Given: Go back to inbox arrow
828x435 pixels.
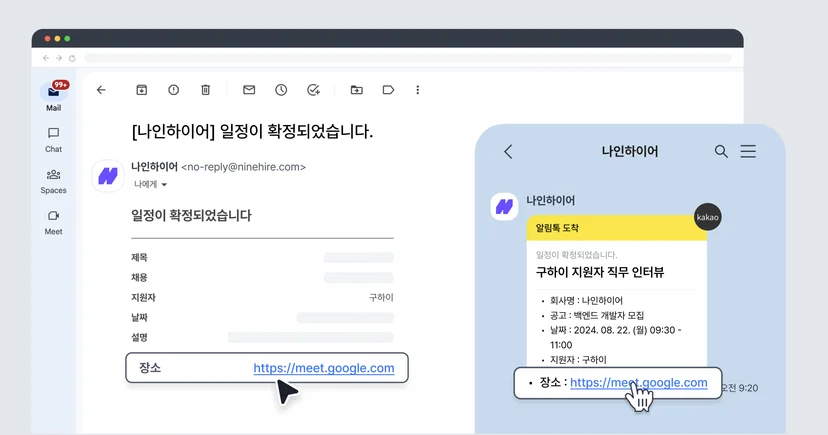Looking at the screenshot, I should coord(101,90).
